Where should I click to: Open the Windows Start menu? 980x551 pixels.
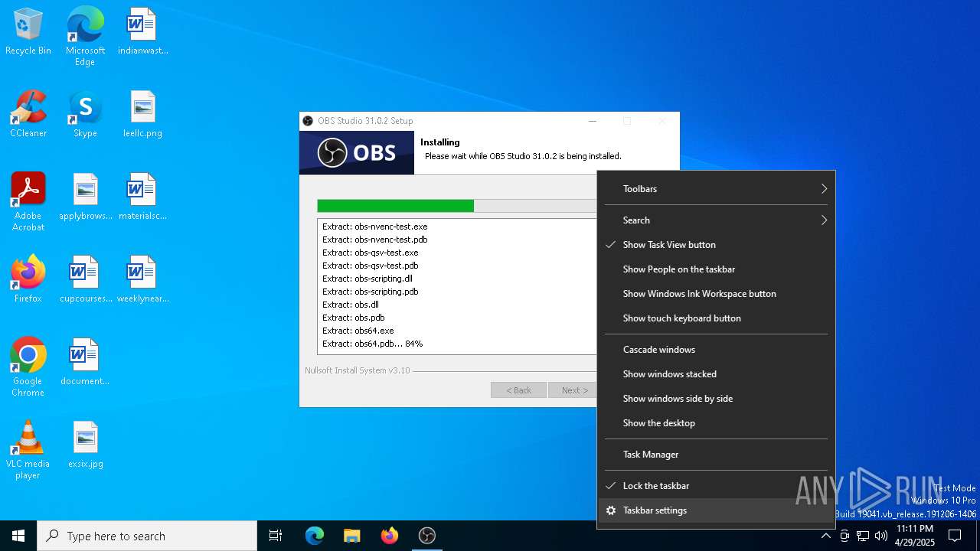point(18,536)
